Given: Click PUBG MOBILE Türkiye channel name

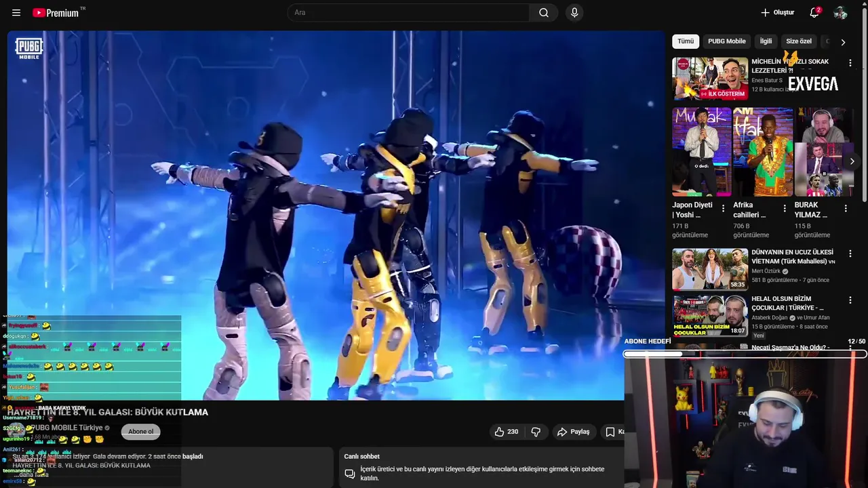Looking at the screenshot, I should tap(68, 428).
